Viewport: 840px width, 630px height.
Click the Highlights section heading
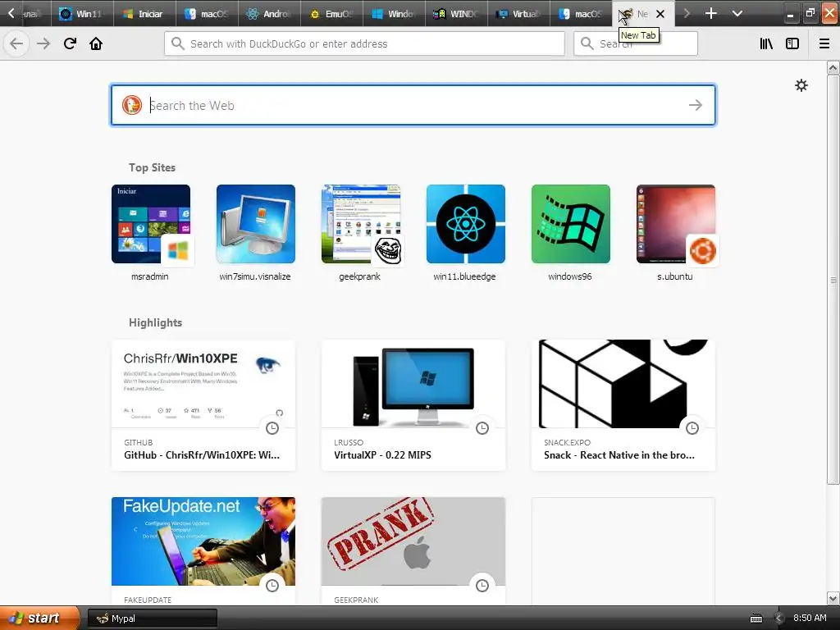(155, 322)
